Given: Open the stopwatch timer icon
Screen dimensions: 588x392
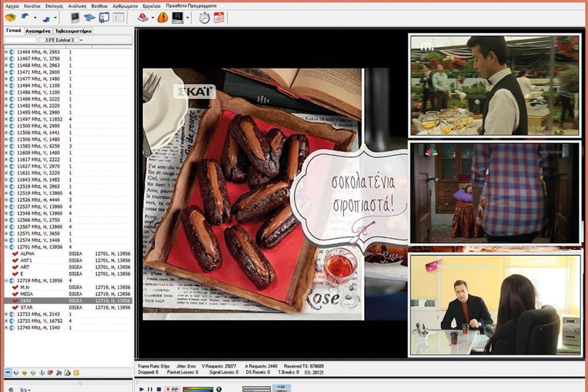Looking at the screenshot, I should [204, 18].
